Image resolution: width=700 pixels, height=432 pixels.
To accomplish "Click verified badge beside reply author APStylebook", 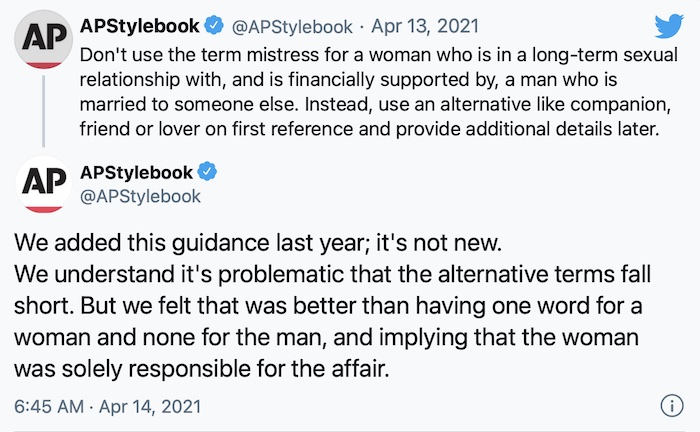I will pos(207,172).
